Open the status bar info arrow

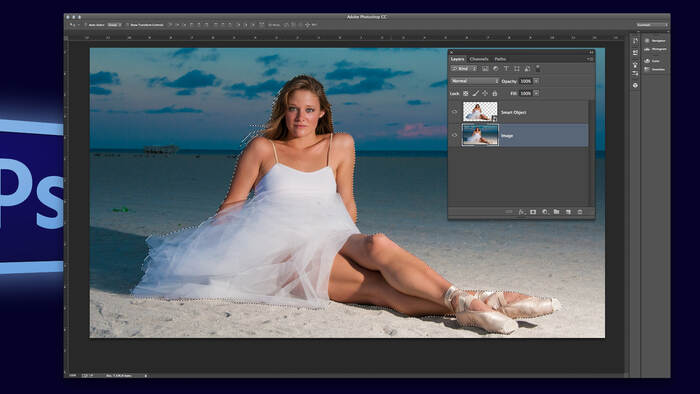click(x=146, y=376)
